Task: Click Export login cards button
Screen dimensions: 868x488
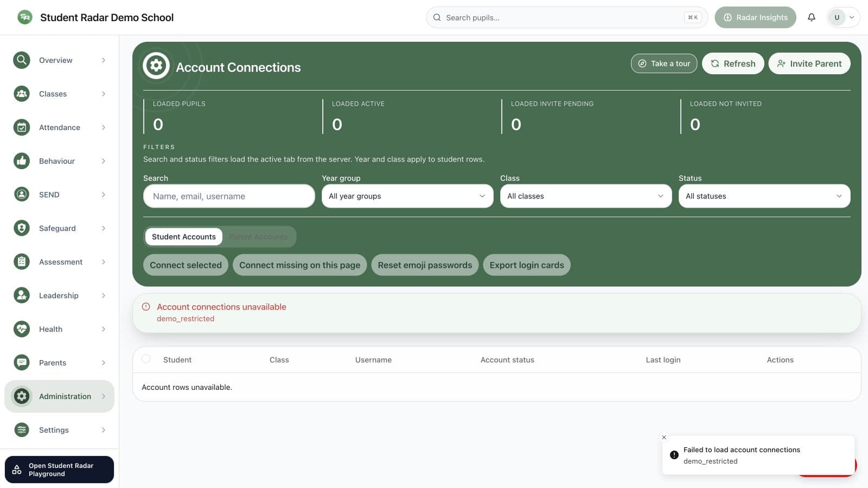Action: tap(527, 265)
